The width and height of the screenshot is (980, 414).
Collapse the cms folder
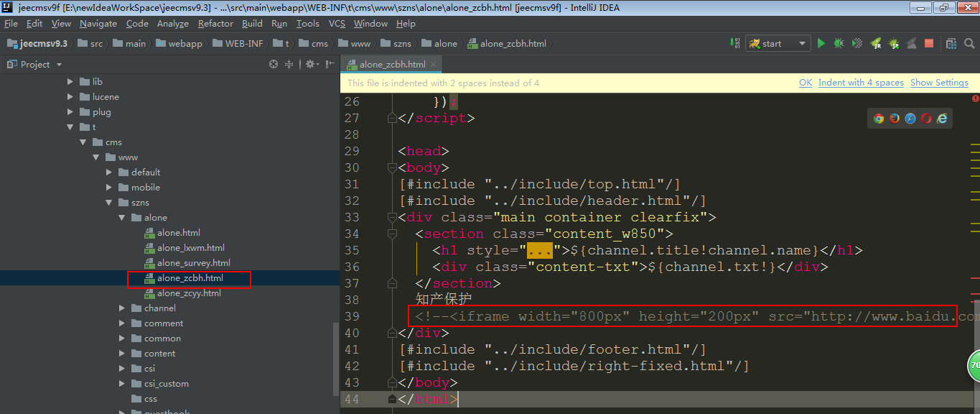coord(83,142)
